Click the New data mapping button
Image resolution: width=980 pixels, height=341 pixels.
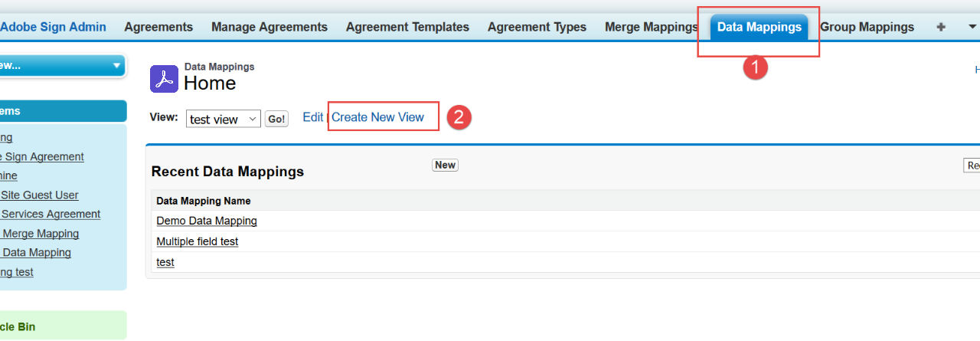pyautogui.click(x=445, y=165)
